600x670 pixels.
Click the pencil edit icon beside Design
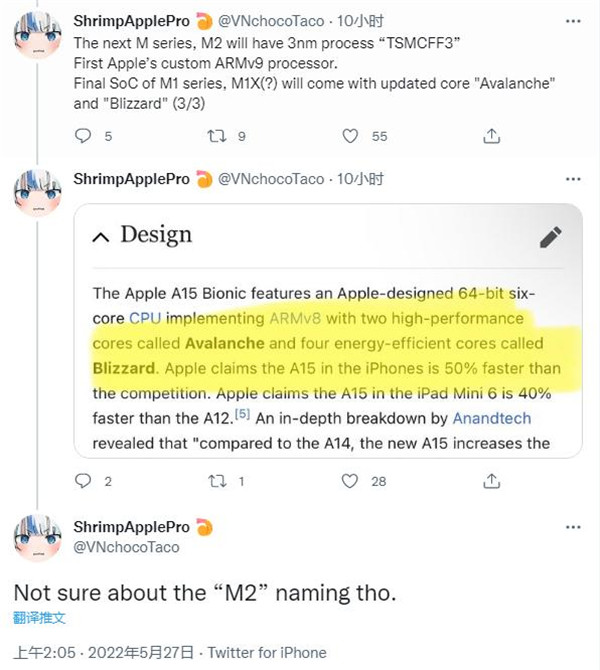pyautogui.click(x=550, y=236)
